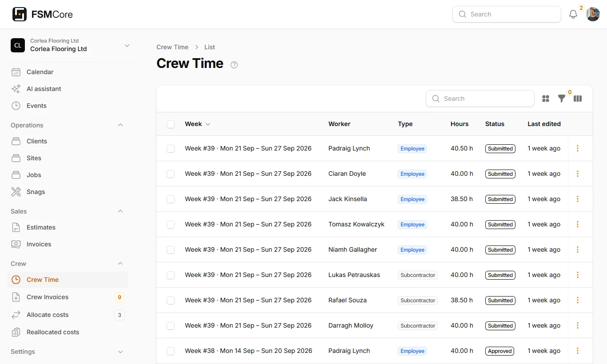
Task: Open row actions for Rafael Souza
Action: (x=578, y=300)
